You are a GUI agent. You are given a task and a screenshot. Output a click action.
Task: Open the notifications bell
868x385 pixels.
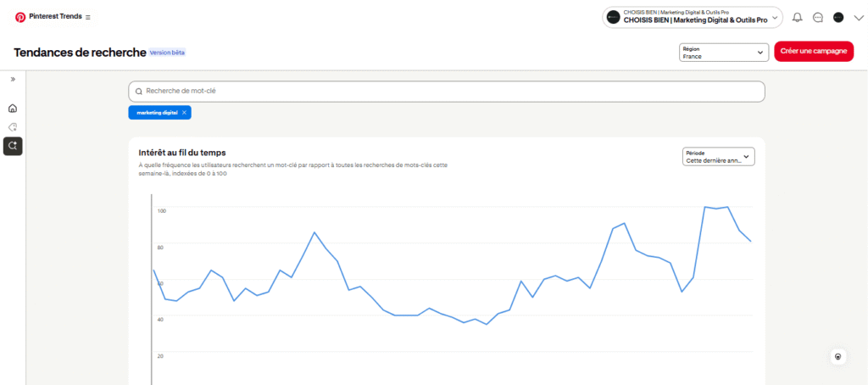(x=797, y=18)
